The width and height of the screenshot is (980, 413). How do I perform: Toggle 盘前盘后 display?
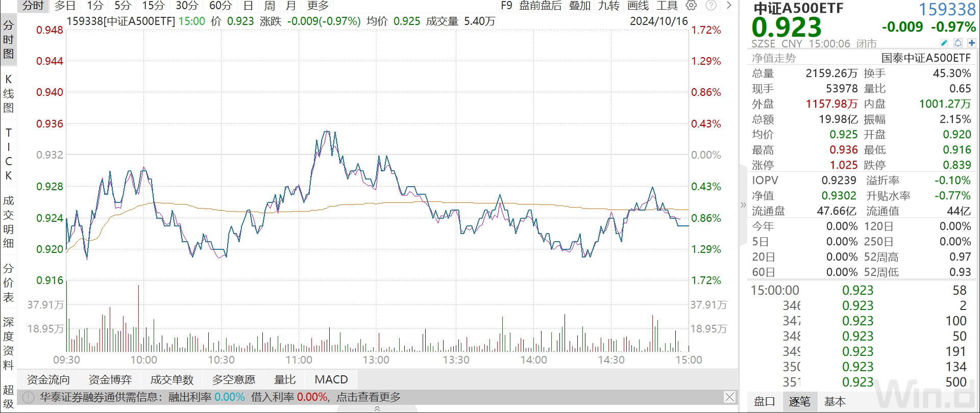[x=541, y=6]
